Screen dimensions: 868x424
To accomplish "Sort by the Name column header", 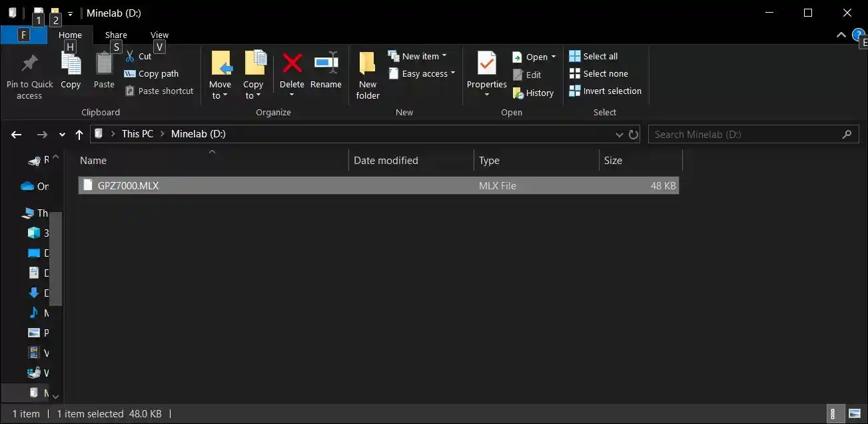I will coord(212,161).
